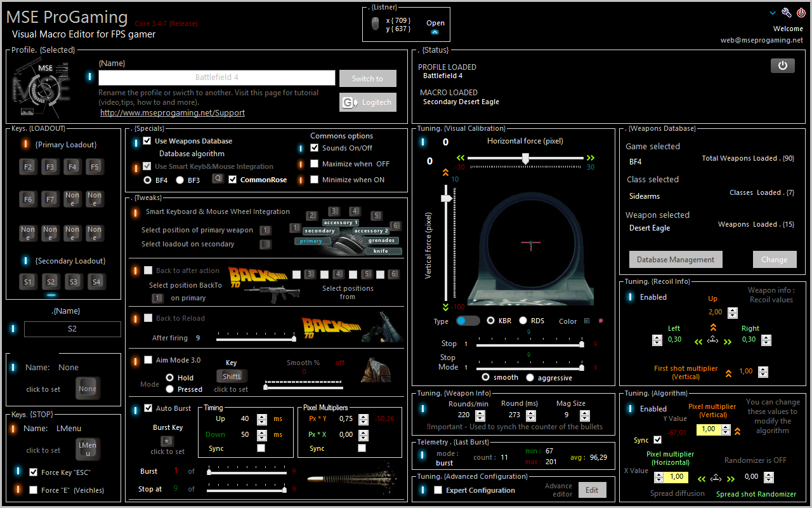Open Database Management

[676, 259]
